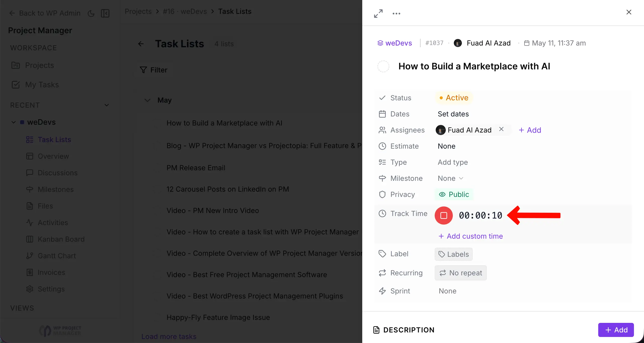
Task: Collapse the May task list
Action: 147,100
